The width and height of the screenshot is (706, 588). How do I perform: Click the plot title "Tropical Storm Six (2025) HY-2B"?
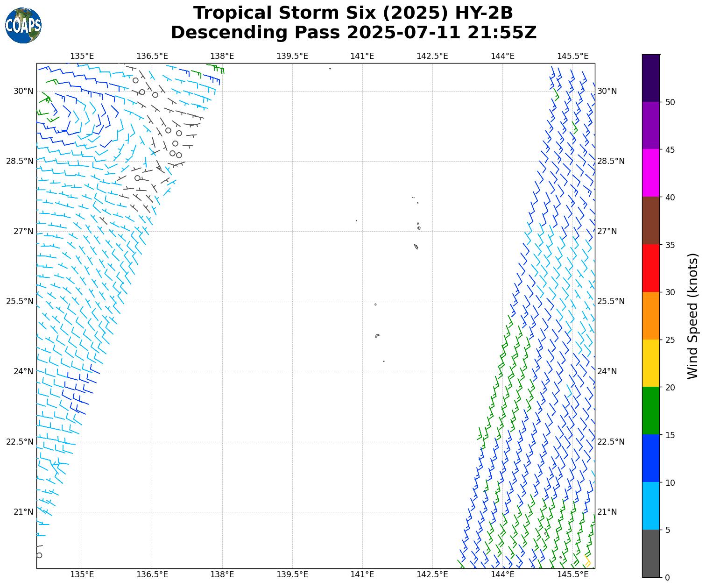coord(353,13)
